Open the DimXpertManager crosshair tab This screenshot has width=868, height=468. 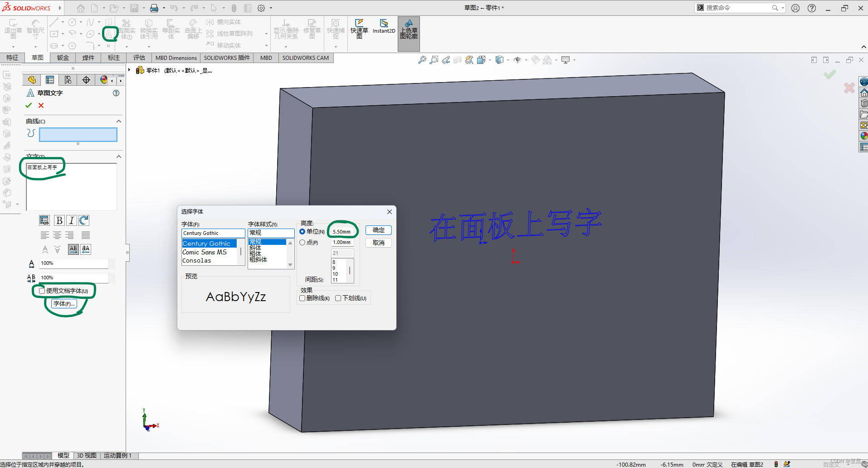coord(86,80)
